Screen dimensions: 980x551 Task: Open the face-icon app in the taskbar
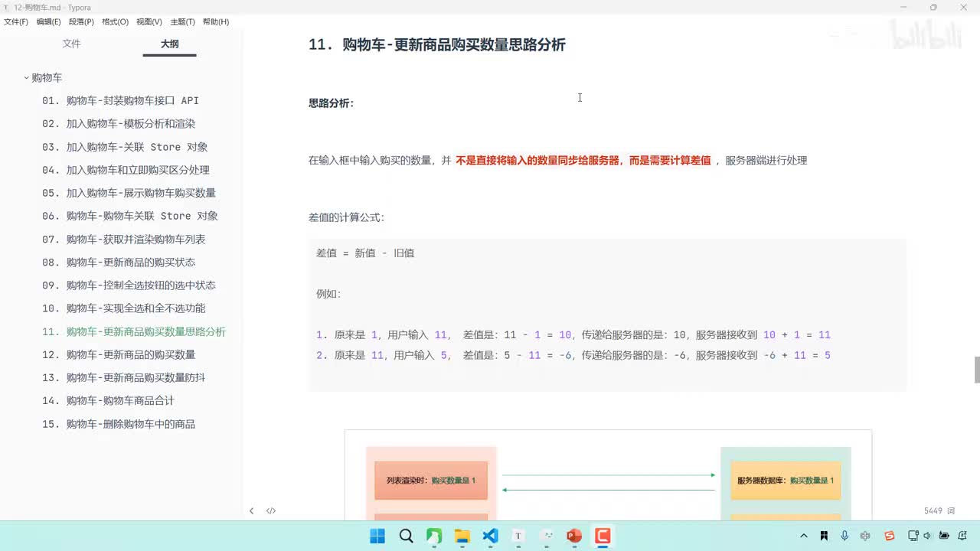(x=547, y=536)
